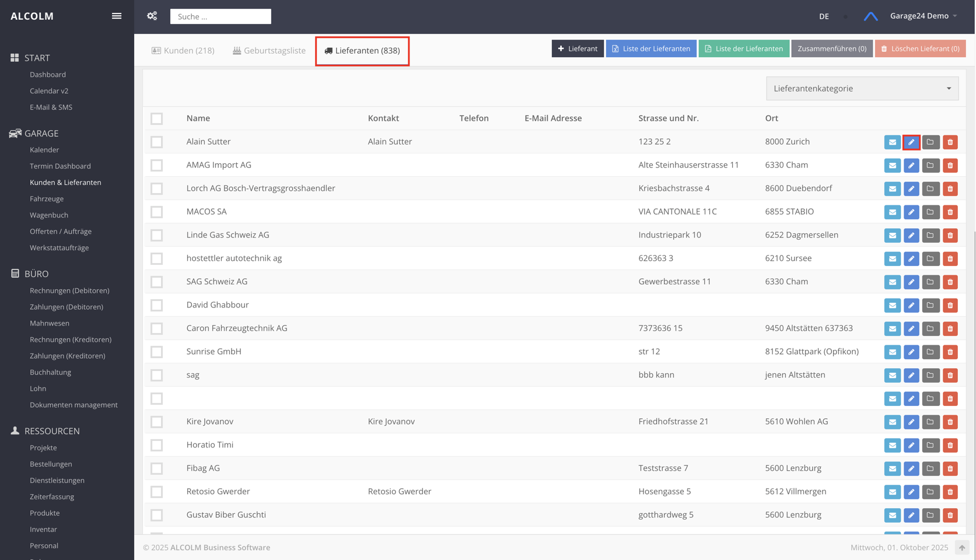Switch to the Kunden (218) tab

tap(183, 51)
